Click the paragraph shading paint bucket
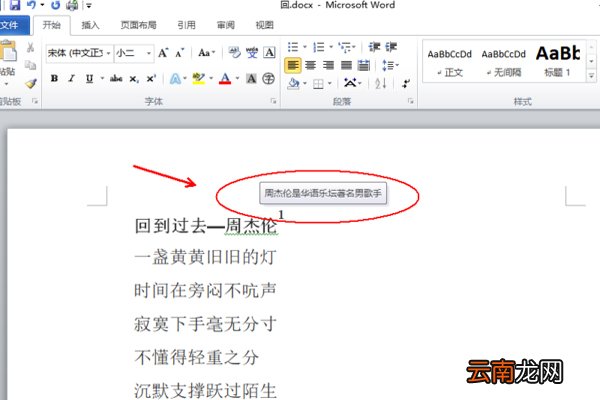Image resolution: width=600 pixels, height=400 pixels. (293, 83)
